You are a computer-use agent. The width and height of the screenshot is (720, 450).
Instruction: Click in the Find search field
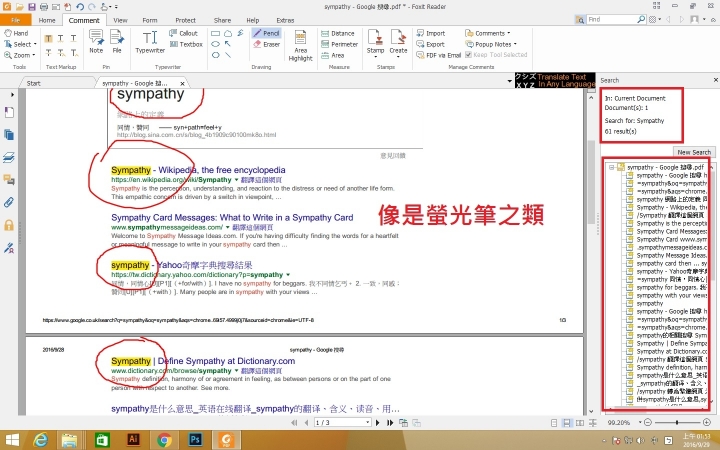[613, 19]
